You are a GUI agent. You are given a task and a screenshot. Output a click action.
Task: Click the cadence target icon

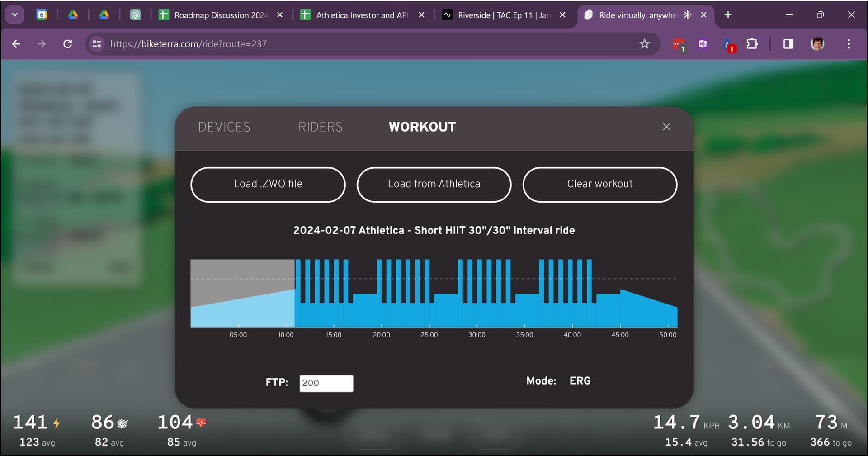(x=123, y=423)
